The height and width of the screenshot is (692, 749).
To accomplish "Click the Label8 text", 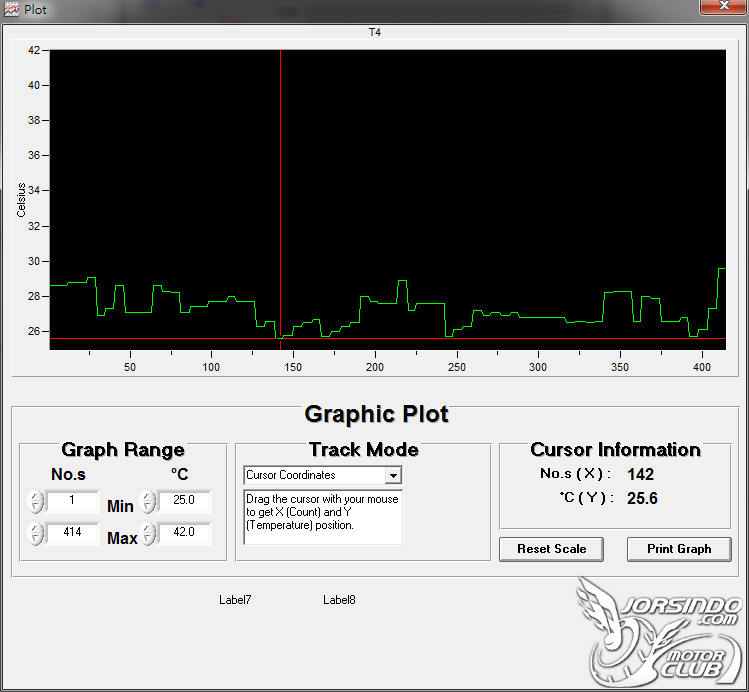I will pyautogui.click(x=339, y=600).
